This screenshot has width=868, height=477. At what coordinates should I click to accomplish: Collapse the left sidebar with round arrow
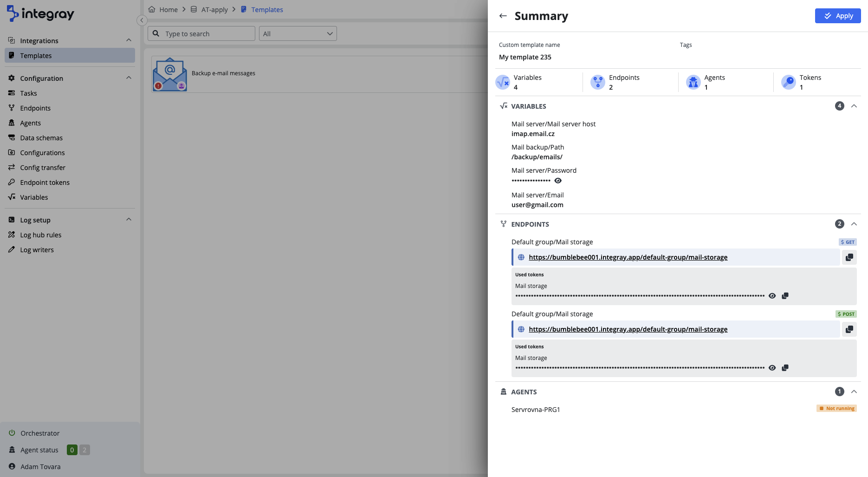coord(142,20)
